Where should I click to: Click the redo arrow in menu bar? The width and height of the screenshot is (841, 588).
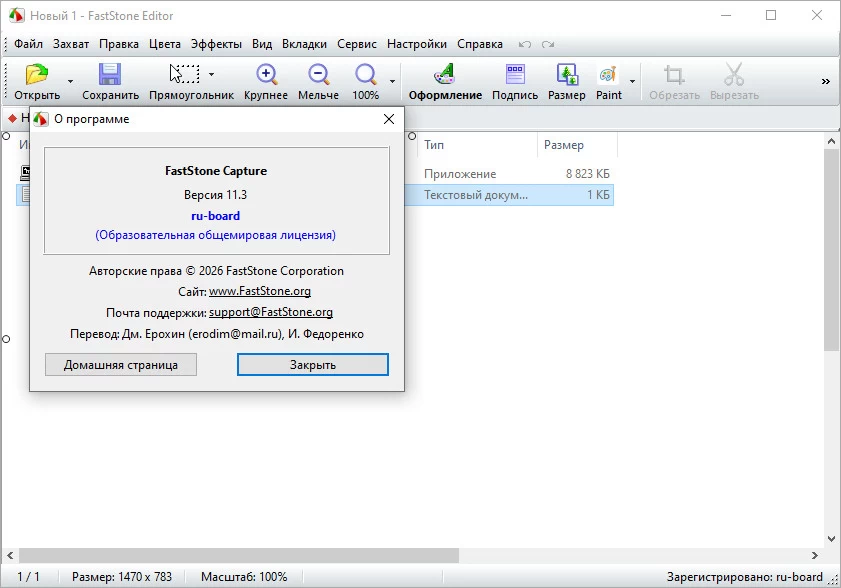click(548, 45)
